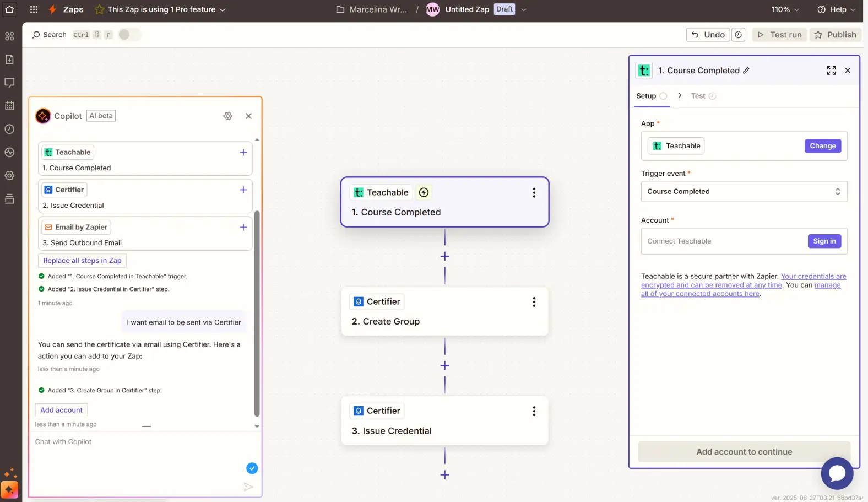
Task: Click the MW user avatar
Action: pyautogui.click(x=432, y=9)
